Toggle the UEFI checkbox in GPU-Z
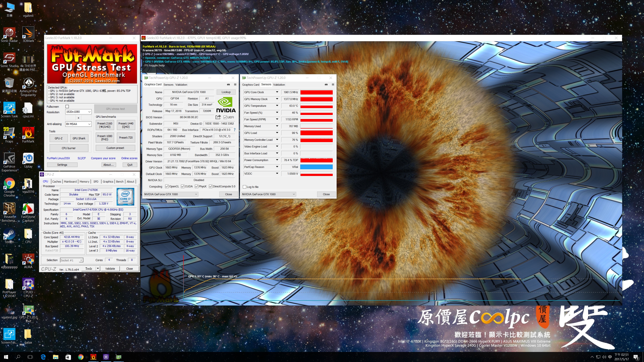This screenshot has width=644, height=362. coord(225,117)
